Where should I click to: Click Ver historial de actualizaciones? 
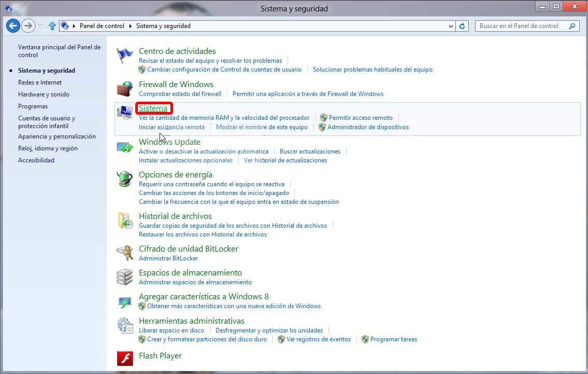[285, 160]
